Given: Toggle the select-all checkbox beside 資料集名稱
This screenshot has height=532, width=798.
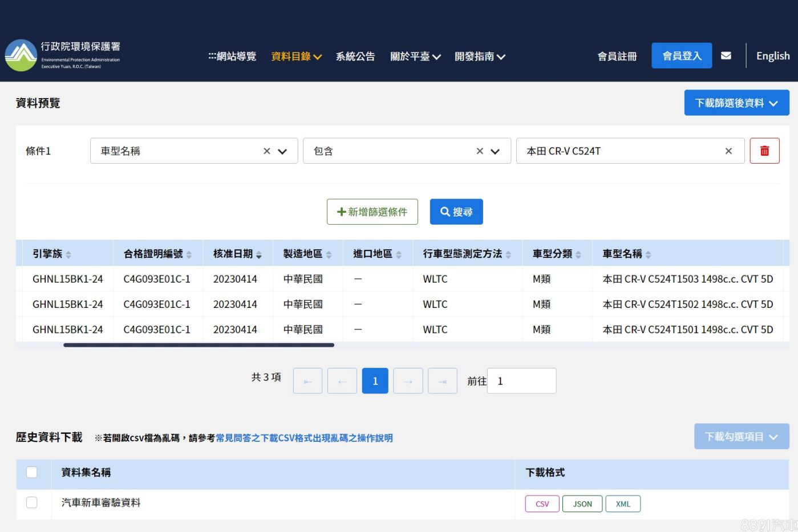Looking at the screenshot, I should [x=32, y=472].
